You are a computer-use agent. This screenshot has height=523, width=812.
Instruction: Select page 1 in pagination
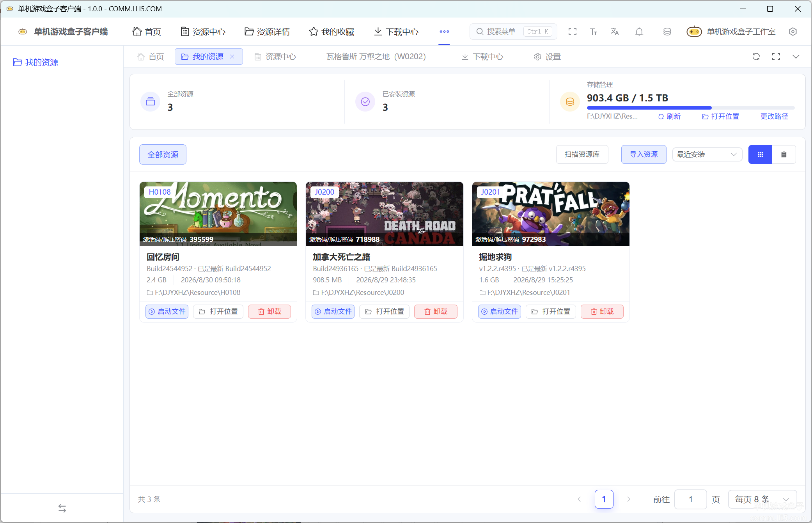(604, 499)
